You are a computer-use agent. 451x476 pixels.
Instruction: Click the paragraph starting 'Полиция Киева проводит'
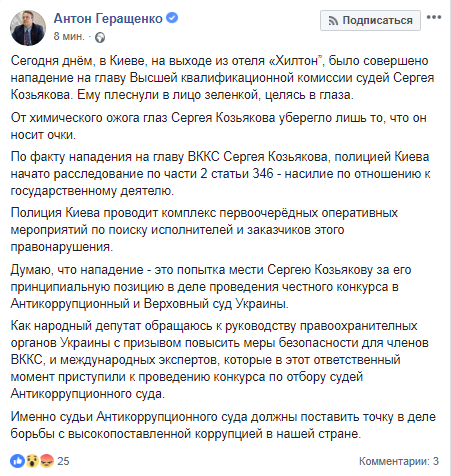(x=204, y=230)
